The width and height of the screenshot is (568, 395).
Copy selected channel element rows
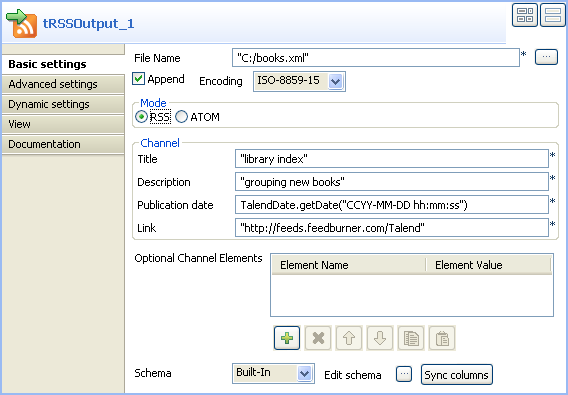pos(411,338)
